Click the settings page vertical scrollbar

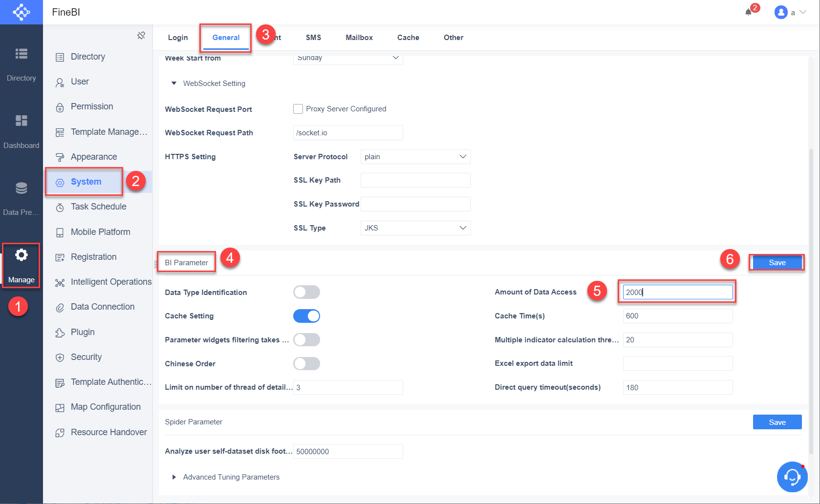coord(811,300)
